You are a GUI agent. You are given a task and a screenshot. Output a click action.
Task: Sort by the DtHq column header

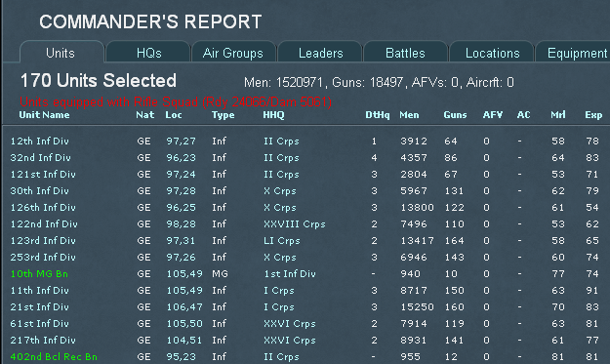tap(378, 115)
